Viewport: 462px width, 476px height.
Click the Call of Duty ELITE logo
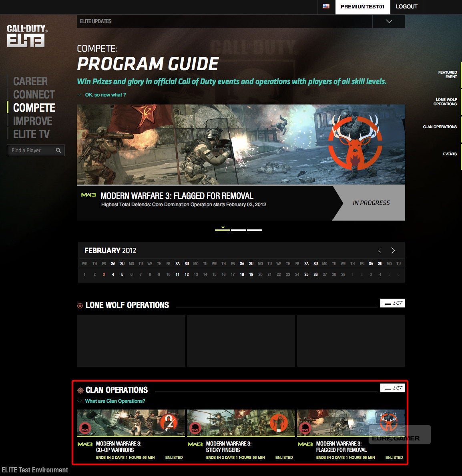click(x=26, y=36)
